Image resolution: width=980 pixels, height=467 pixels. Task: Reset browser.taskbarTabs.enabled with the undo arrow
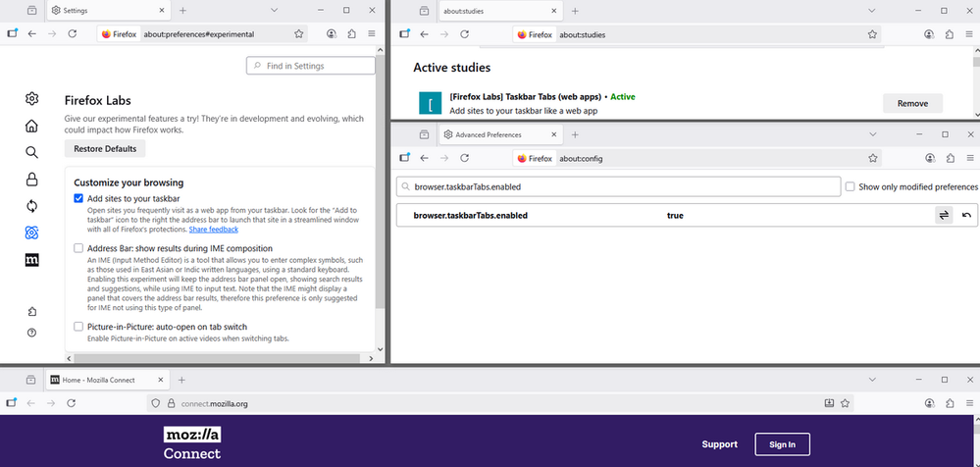[x=966, y=216]
